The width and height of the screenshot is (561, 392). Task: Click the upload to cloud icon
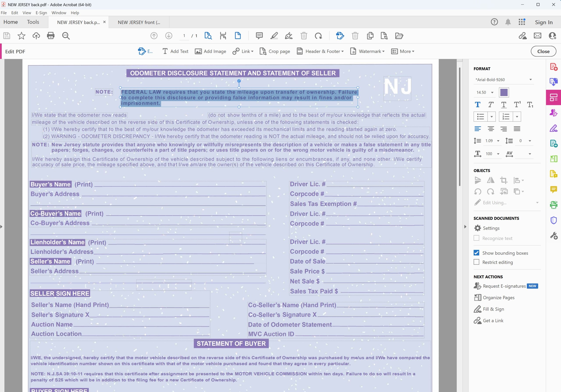36,36
